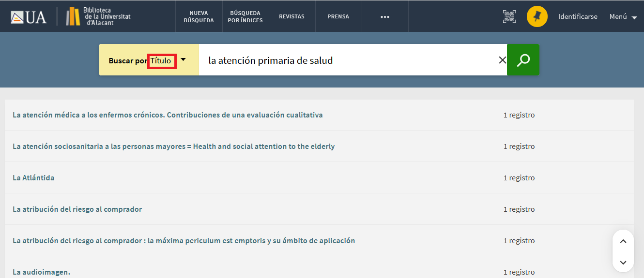Open the La Atlántida result
This screenshot has width=644, height=278.
point(33,177)
